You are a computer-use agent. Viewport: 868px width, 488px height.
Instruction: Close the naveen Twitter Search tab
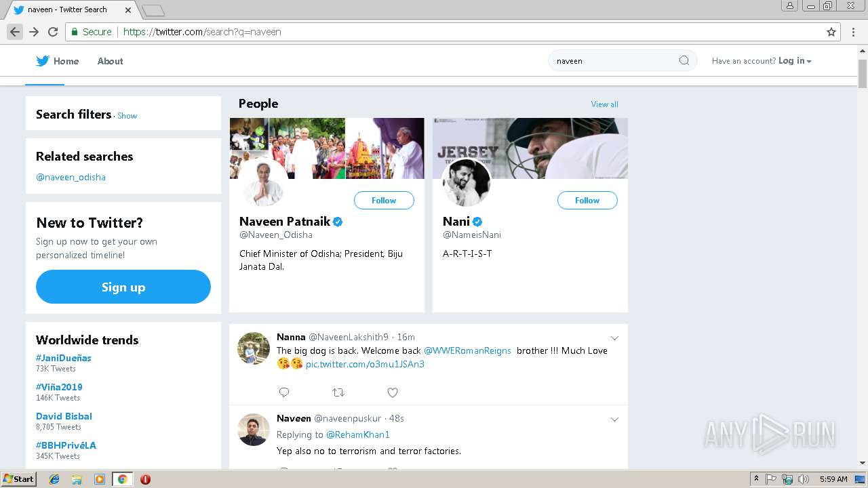click(x=128, y=10)
